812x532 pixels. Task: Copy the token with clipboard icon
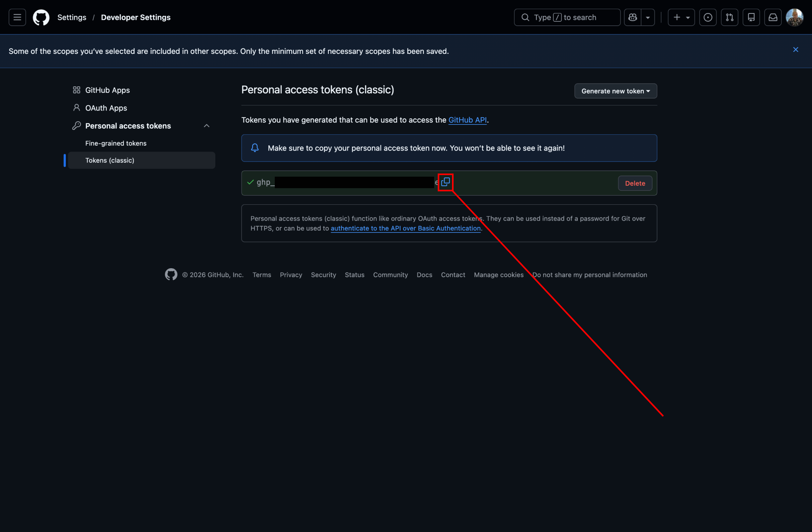(x=446, y=182)
